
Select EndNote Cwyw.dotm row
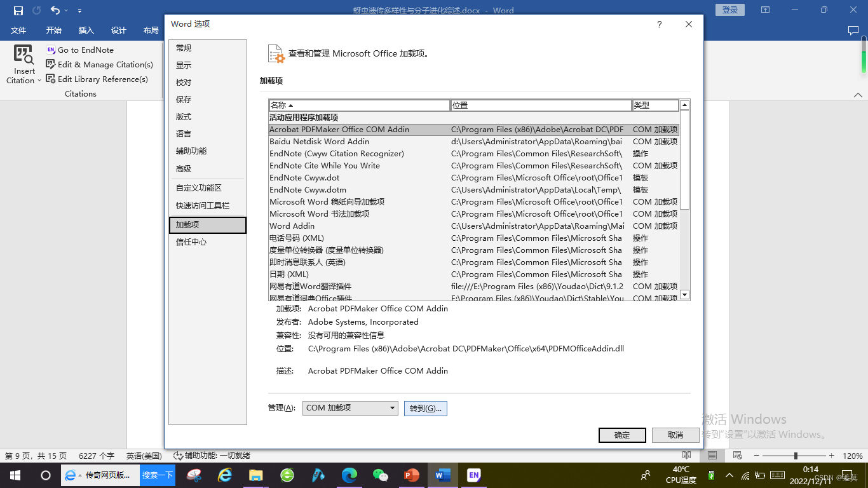[x=473, y=190]
